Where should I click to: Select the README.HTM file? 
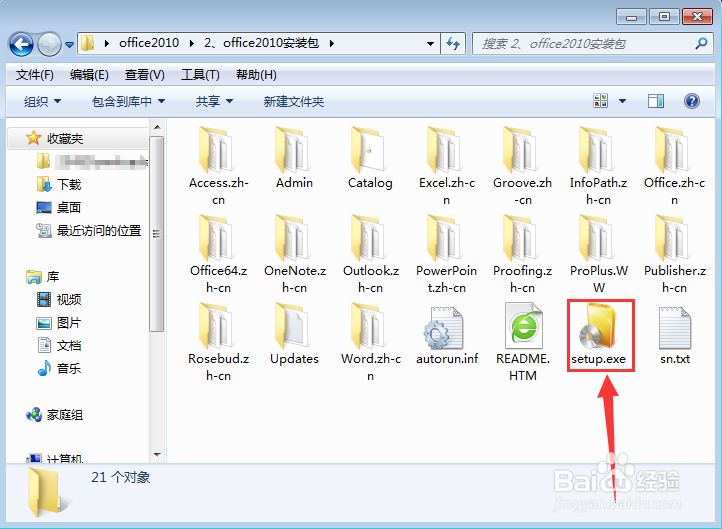(x=522, y=342)
